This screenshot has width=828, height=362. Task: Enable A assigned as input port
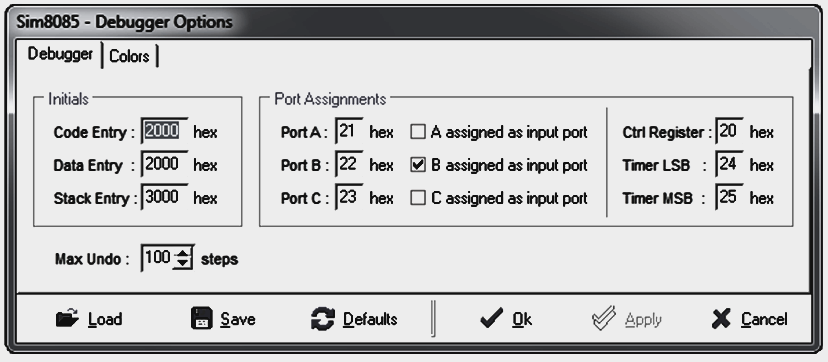coord(418,132)
